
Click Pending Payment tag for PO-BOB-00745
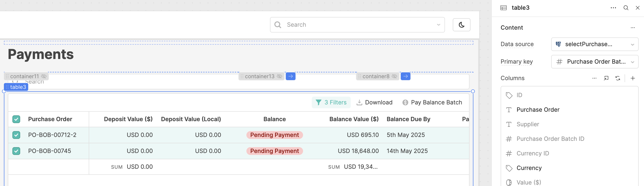[274, 151]
